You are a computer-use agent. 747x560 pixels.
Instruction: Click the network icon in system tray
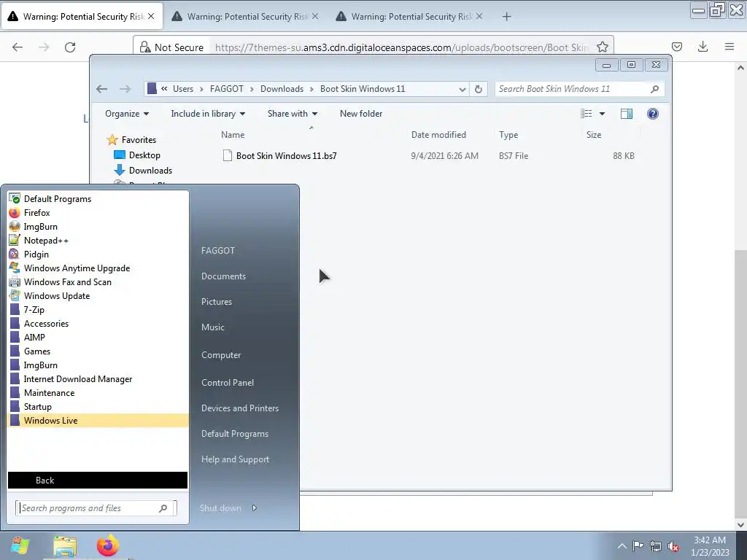[x=656, y=546]
